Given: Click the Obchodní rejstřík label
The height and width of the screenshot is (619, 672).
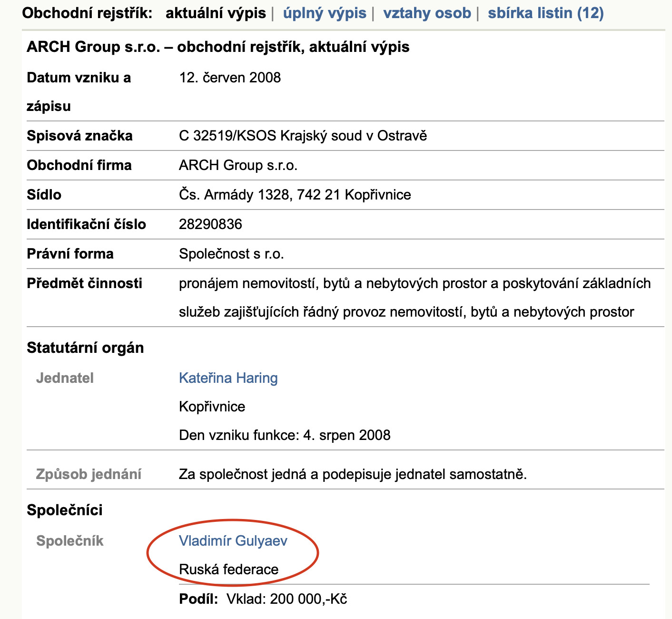Looking at the screenshot, I should [87, 13].
